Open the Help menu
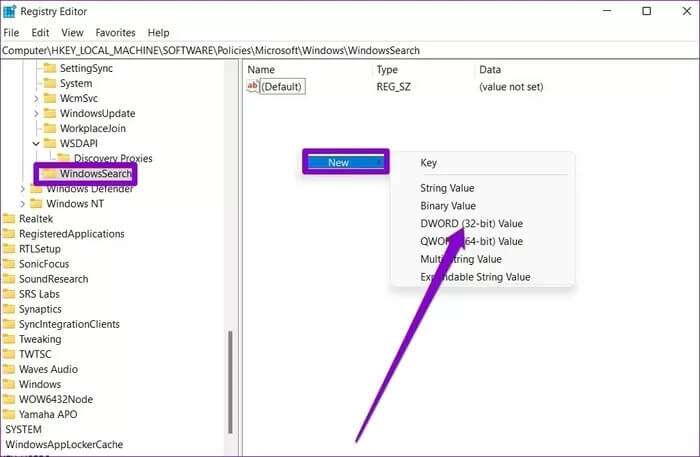The height and width of the screenshot is (457, 700). (x=158, y=33)
